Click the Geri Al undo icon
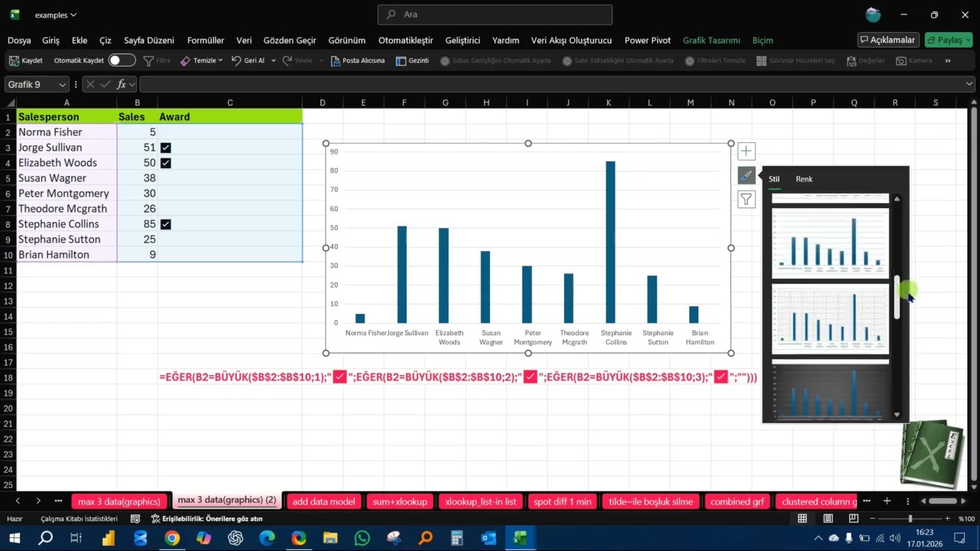Viewport: 980px width, 551px height. point(236,60)
